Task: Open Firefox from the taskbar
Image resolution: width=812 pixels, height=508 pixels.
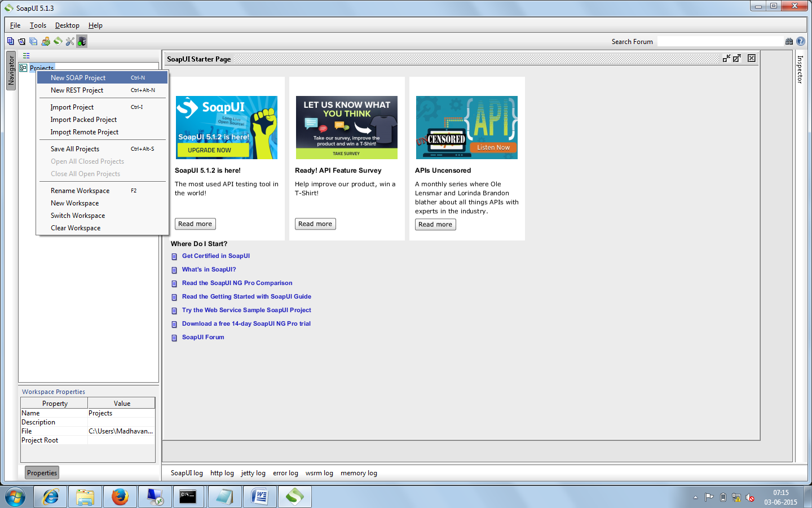Action: (x=120, y=497)
